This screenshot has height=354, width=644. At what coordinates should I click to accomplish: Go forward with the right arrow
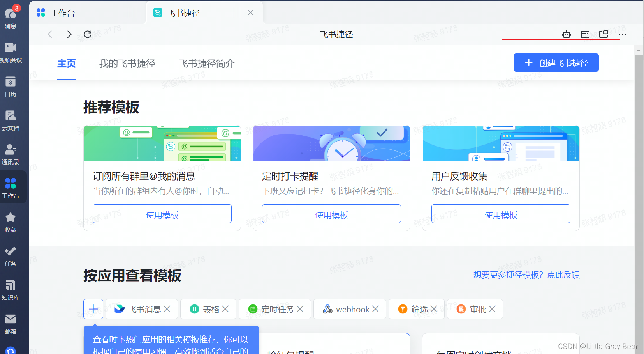[69, 34]
